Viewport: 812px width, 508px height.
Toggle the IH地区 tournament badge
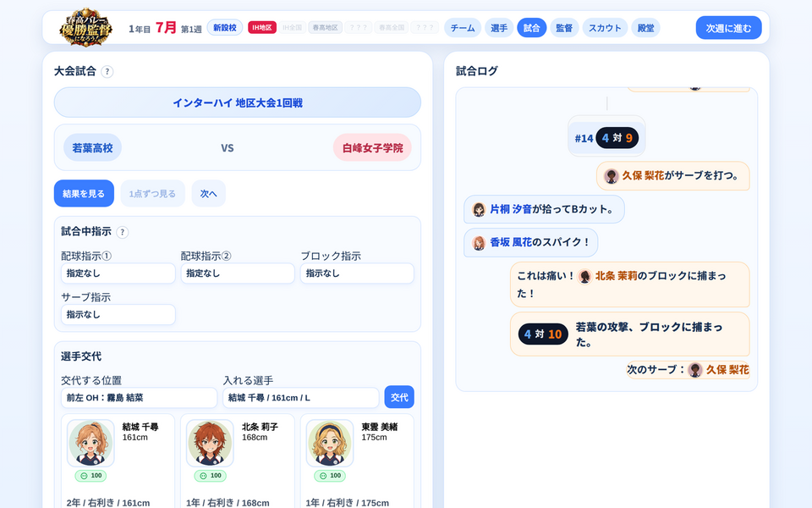point(262,27)
